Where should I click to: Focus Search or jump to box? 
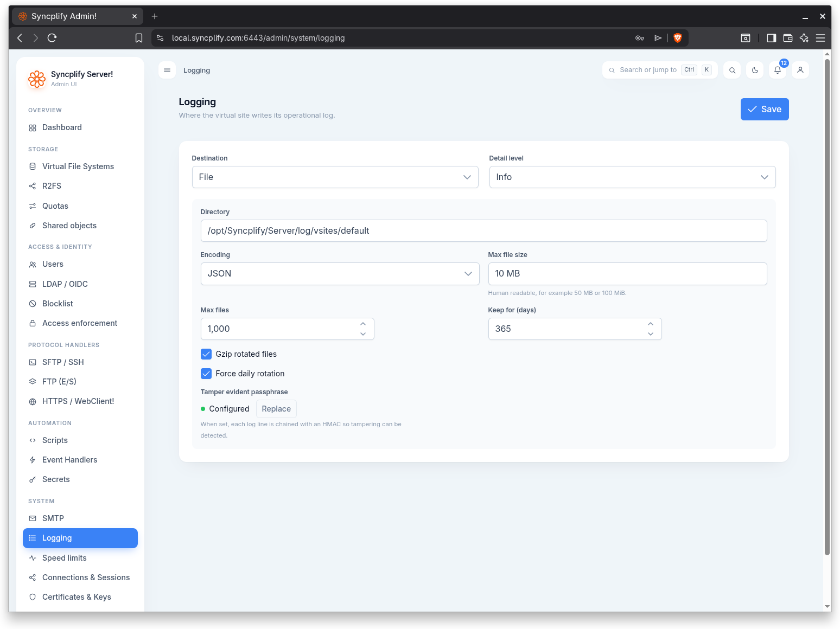(x=660, y=70)
